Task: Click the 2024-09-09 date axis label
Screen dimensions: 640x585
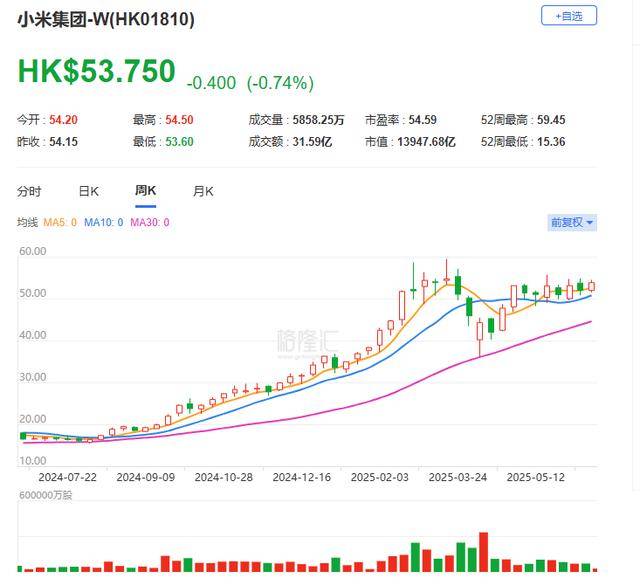Action: [x=146, y=477]
